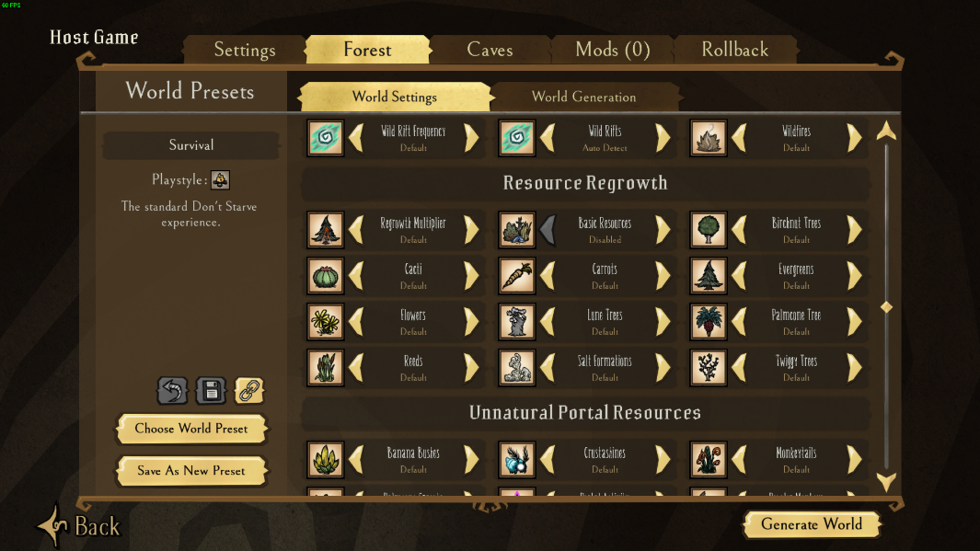Open the World Generation tab

(x=584, y=97)
